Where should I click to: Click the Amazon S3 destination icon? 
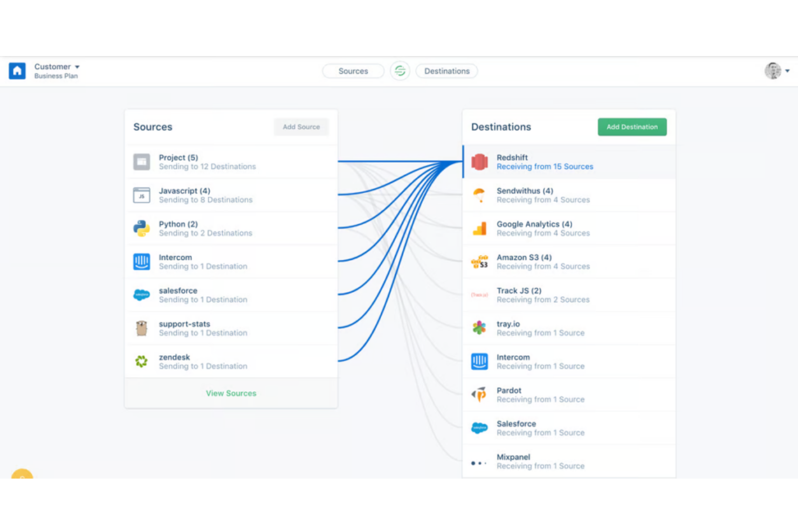point(479,261)
